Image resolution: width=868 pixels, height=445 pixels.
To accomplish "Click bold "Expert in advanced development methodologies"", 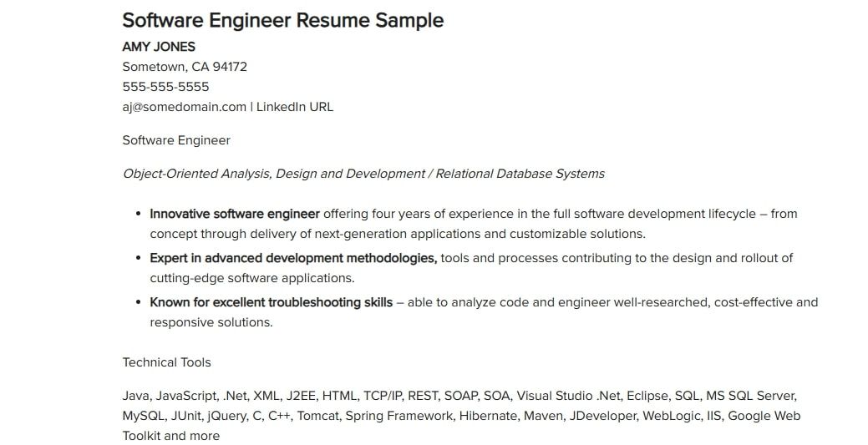I will coord(293,258).
